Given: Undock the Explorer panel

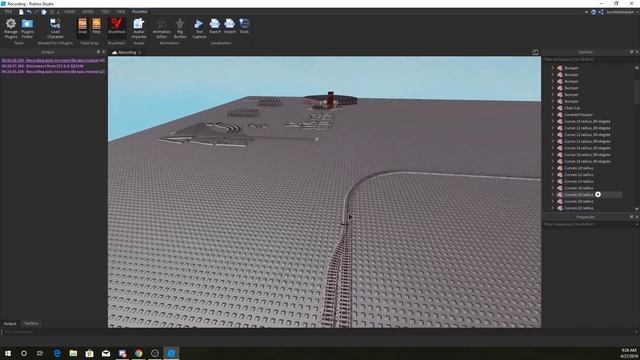Looking at the screenshot, I should tap(631, 52).
